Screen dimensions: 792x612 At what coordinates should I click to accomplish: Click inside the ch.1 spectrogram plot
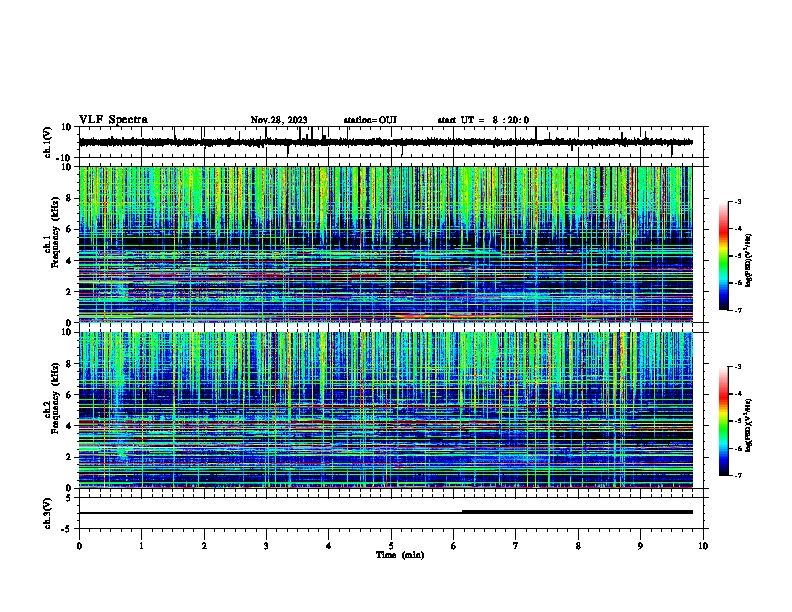(386, 244)
